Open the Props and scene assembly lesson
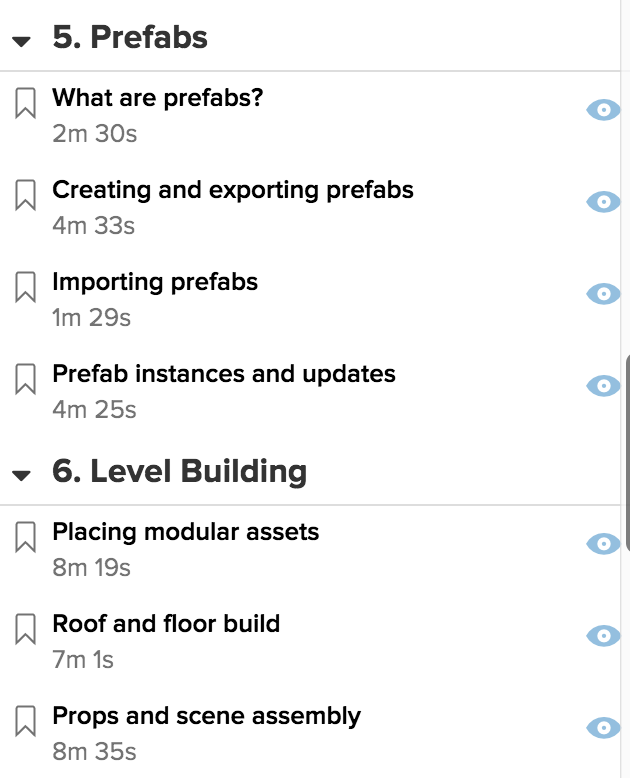This screenshot has height=778, width=630. pos(206,715)
